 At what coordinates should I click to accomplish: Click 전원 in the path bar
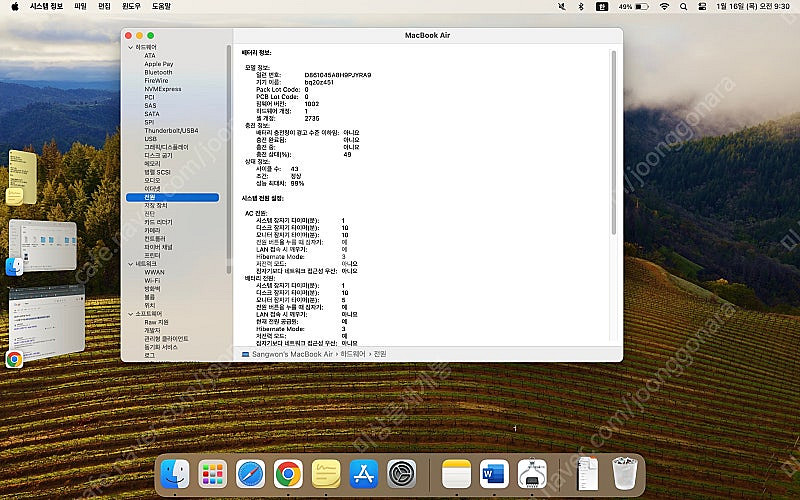pyautogui.click(x=380, y=354)
